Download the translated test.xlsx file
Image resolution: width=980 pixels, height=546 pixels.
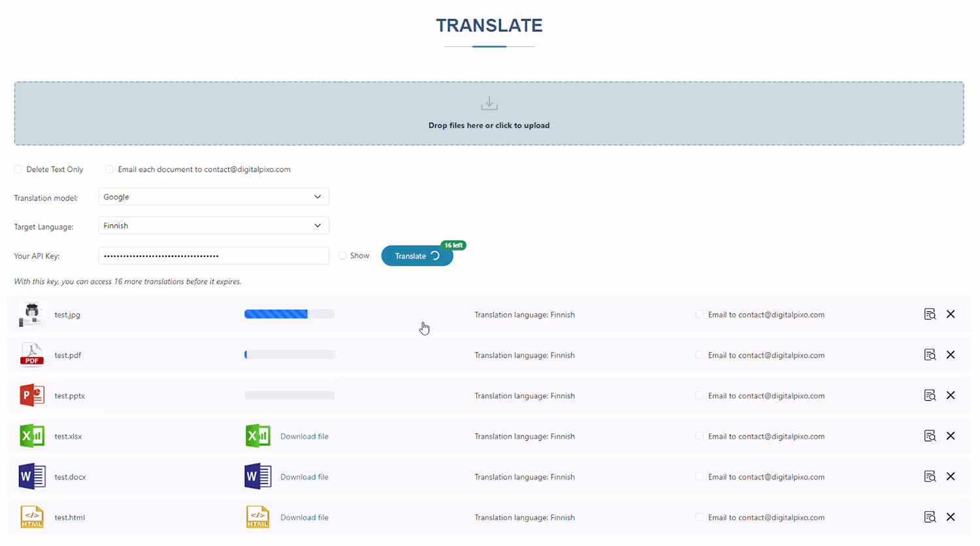click(x=304, y=436)
